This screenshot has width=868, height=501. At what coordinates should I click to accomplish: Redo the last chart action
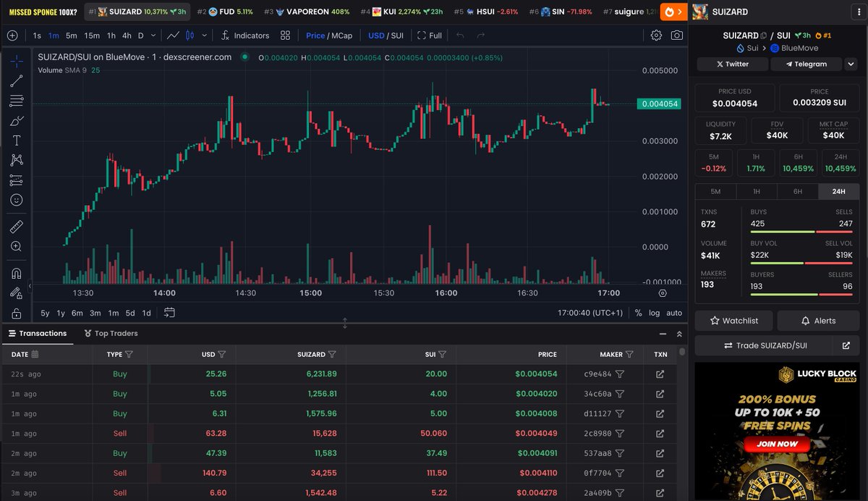click(480, 35)
